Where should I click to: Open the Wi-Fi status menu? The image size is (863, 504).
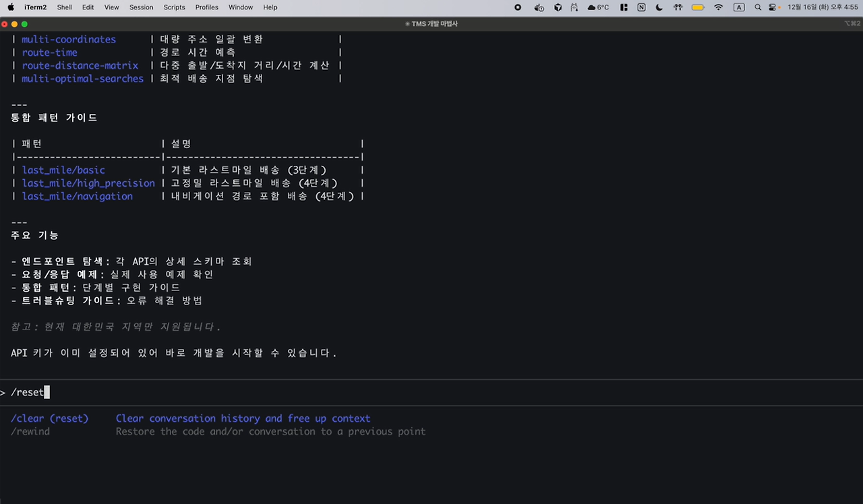tap(719, 7)
